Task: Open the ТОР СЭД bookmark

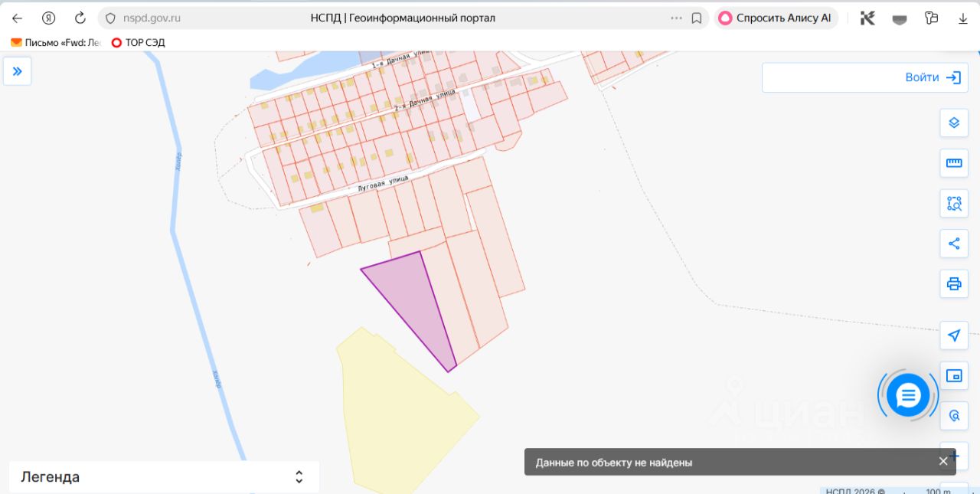Action: (138, 43)
